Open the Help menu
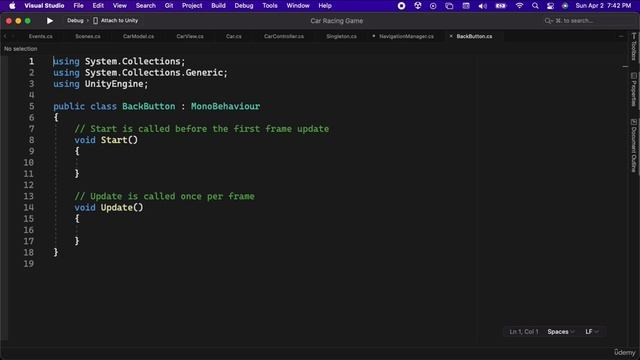This screenshot has height=360, width=640. click(x=325, y=6)
